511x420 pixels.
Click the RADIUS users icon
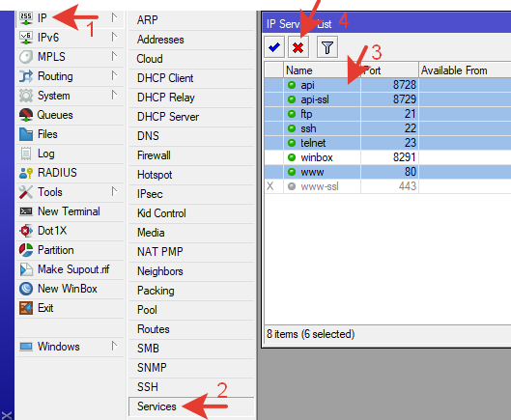pyautogui.click(x=26, y=173)
